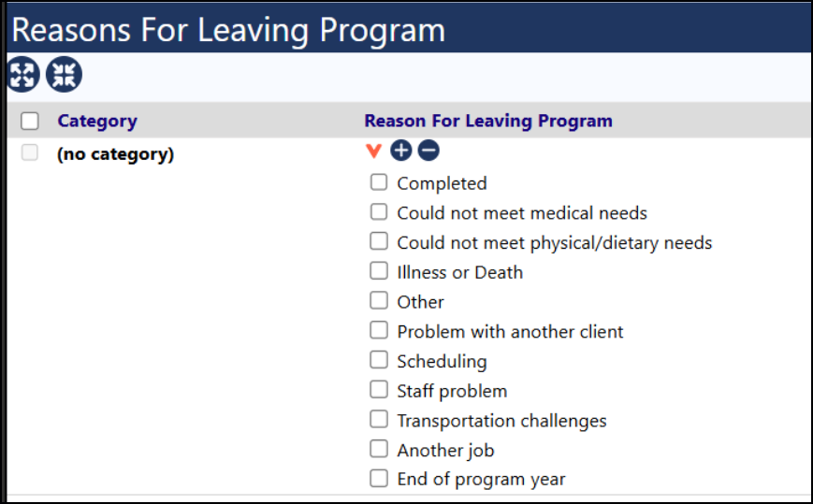Check the Completed reason checkbox

(x=379, y=181)
